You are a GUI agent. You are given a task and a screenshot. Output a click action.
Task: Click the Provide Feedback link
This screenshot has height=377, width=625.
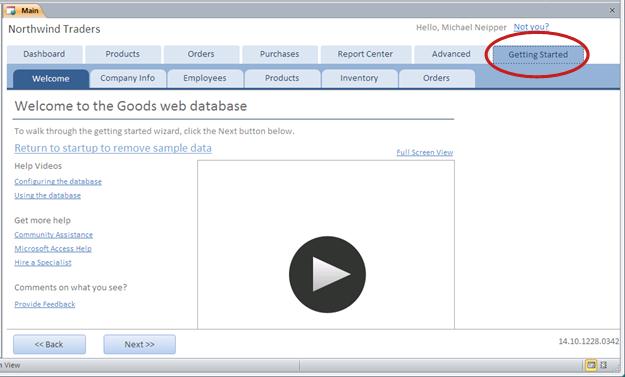click(45, 304)
